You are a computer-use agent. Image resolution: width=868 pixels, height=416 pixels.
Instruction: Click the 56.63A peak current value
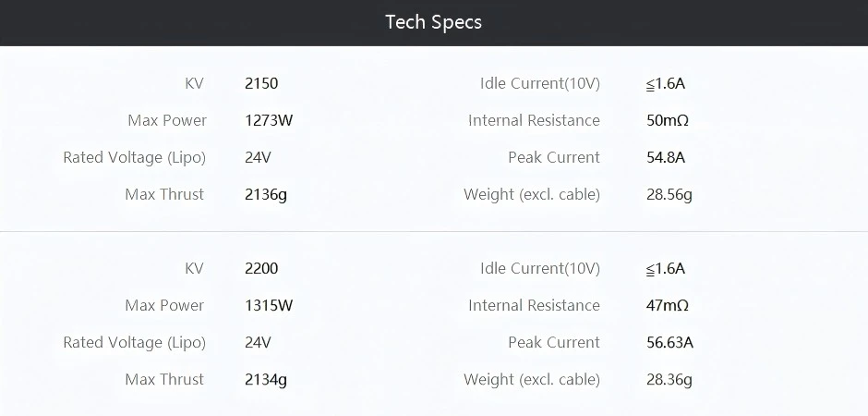click(669, 342)
